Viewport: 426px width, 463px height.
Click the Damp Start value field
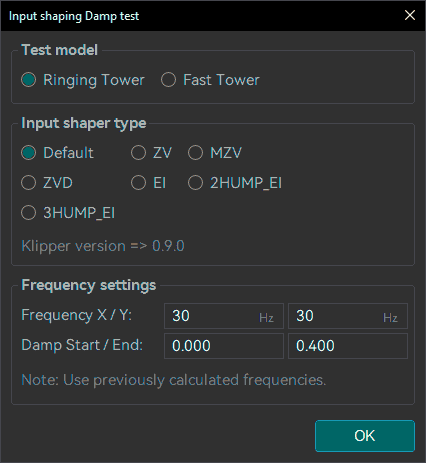[x=224, y=346]
